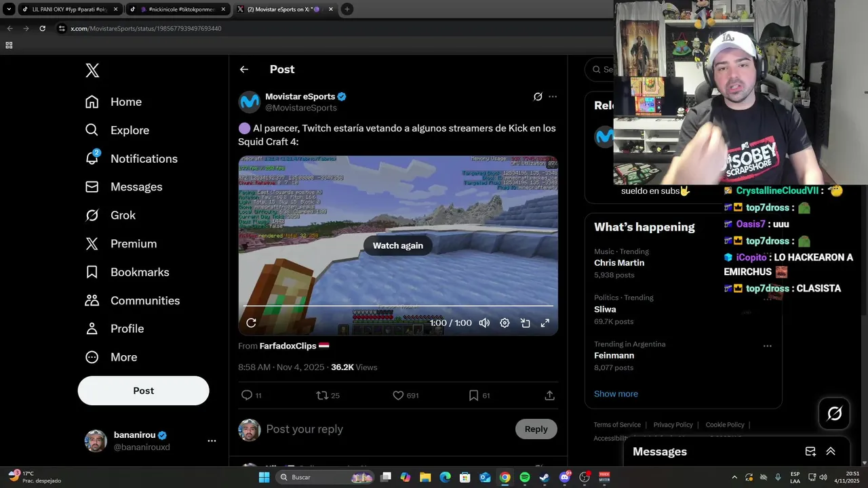868x488 pixels.
Task: Expand the Messages drawer with the double chevron
Action: pyautogui.click(x=831, y=451)
